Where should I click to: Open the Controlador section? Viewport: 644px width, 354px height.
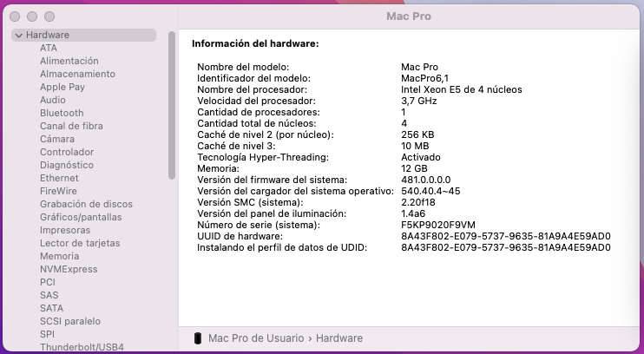point(67,152)
